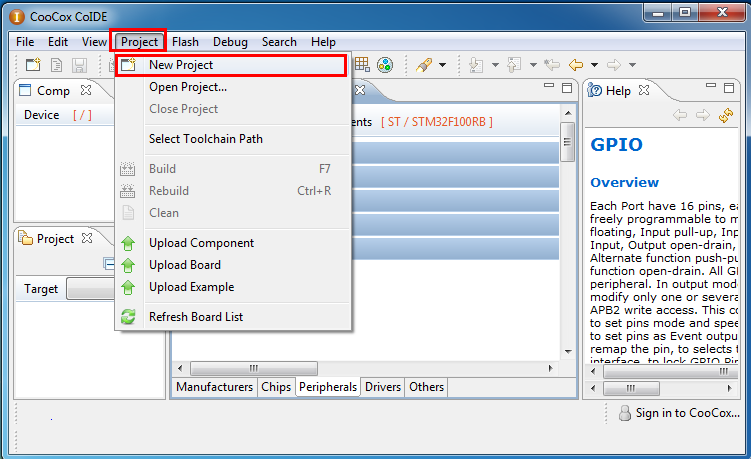Image resolution: width=751 pixels, height=459 pixels.
Task: Open the Edit menu
Action: (58, 42)
